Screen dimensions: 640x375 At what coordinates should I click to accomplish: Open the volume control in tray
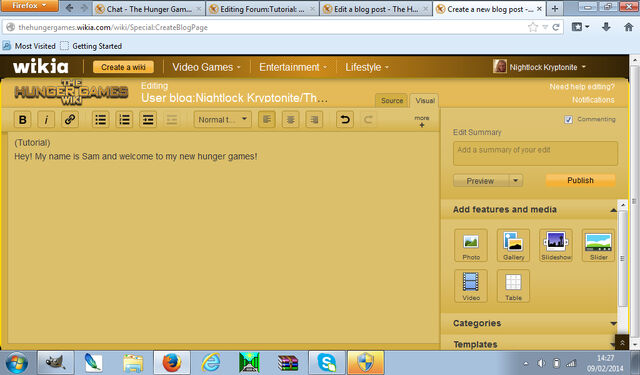[541, 363]
